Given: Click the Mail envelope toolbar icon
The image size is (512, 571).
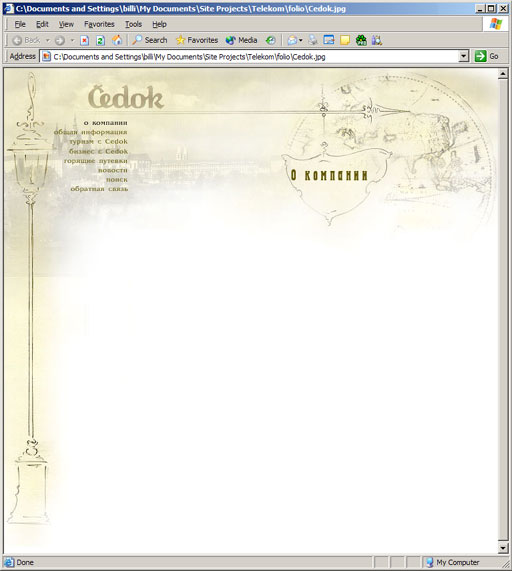Looking at the screenshot, I should coord(292,40).
